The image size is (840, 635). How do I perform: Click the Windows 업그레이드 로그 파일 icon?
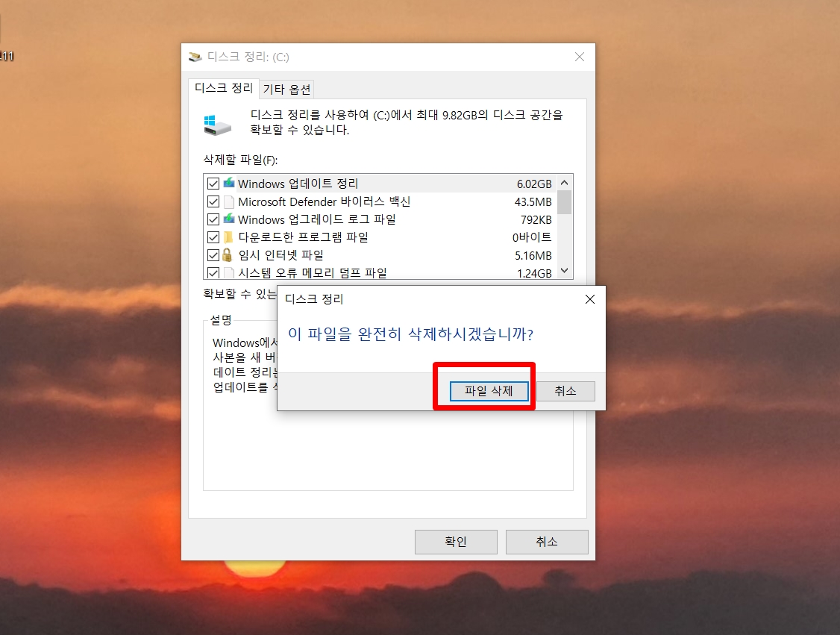229,219
